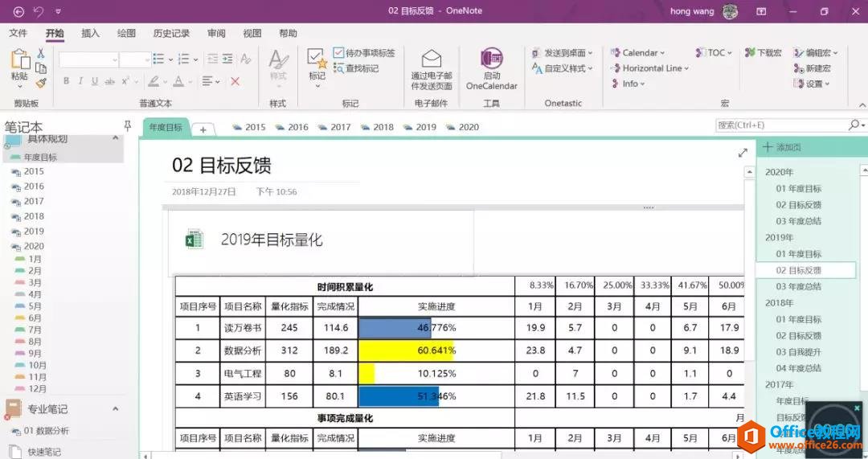Viewport: 868px width, 459px height.
Task: Open the embedded Excel file icon
Action: click(194, 239)
